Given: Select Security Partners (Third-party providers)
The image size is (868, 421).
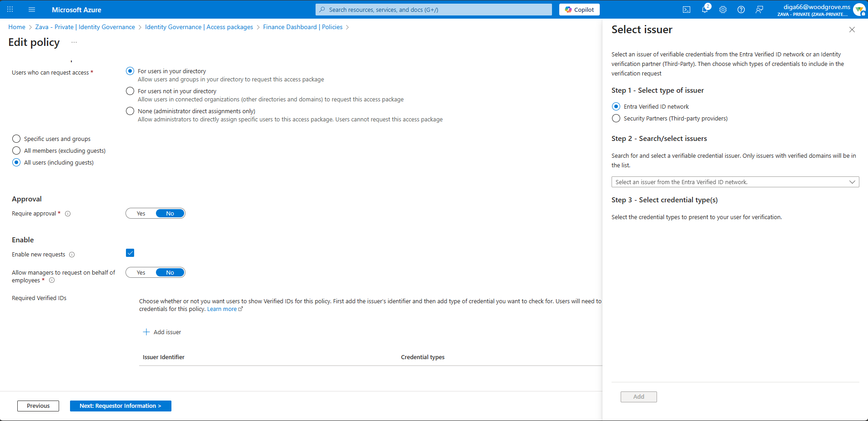Looking at the screenshot, I should 616,118.
